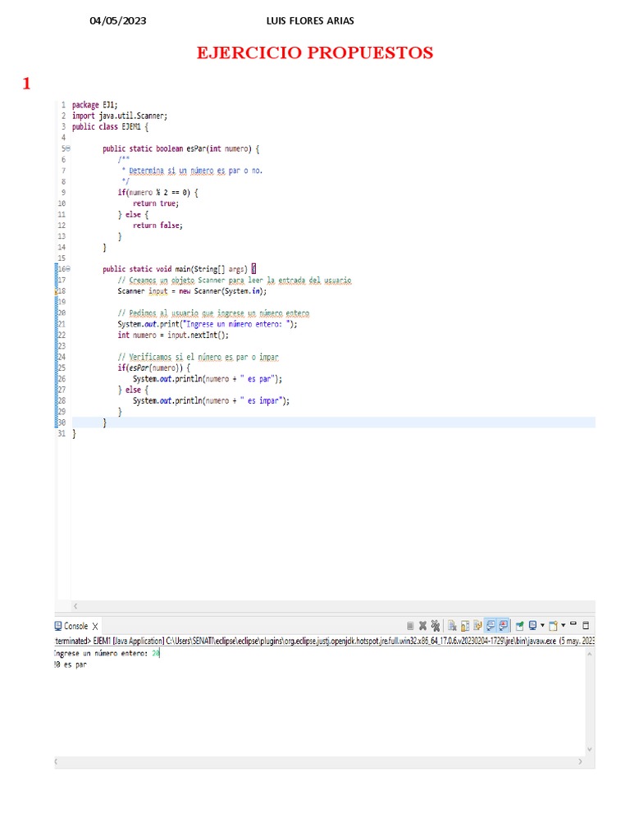Viewport: 630px width, 840px height.
Task: Remove the launch with the single X icon
Action: [x=422, y=625]
